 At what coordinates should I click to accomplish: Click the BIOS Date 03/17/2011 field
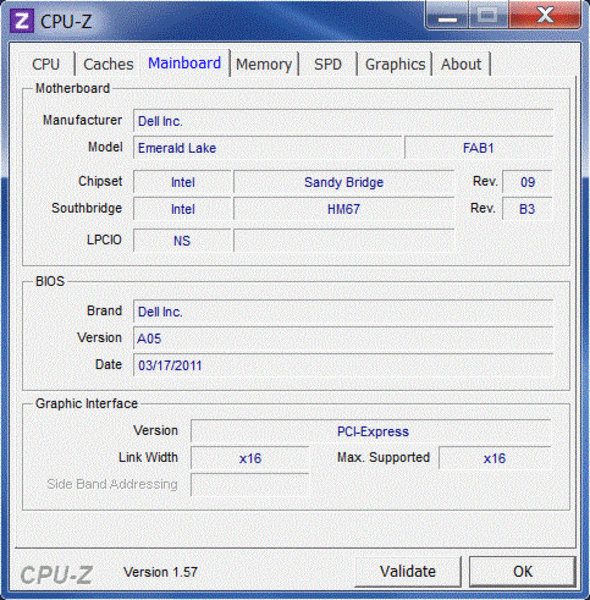[343, 365]
